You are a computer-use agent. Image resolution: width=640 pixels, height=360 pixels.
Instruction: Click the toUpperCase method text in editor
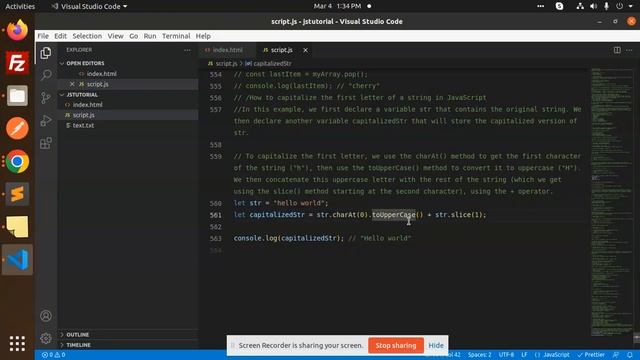(x=393, y=215)
